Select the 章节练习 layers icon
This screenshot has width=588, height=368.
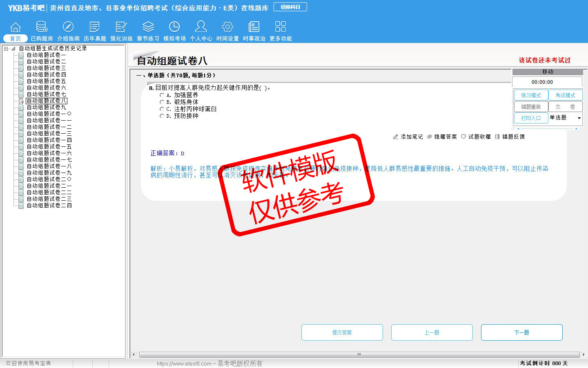point(148,27)
